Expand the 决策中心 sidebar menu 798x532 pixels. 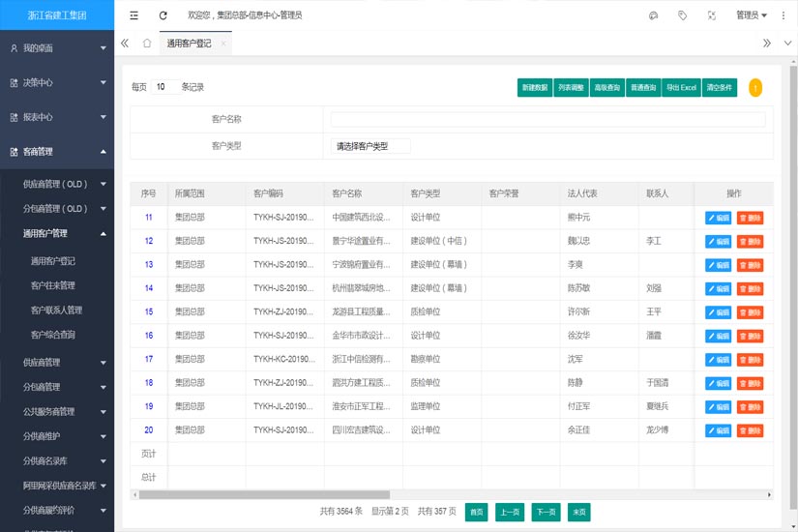(x=57, y=82)
